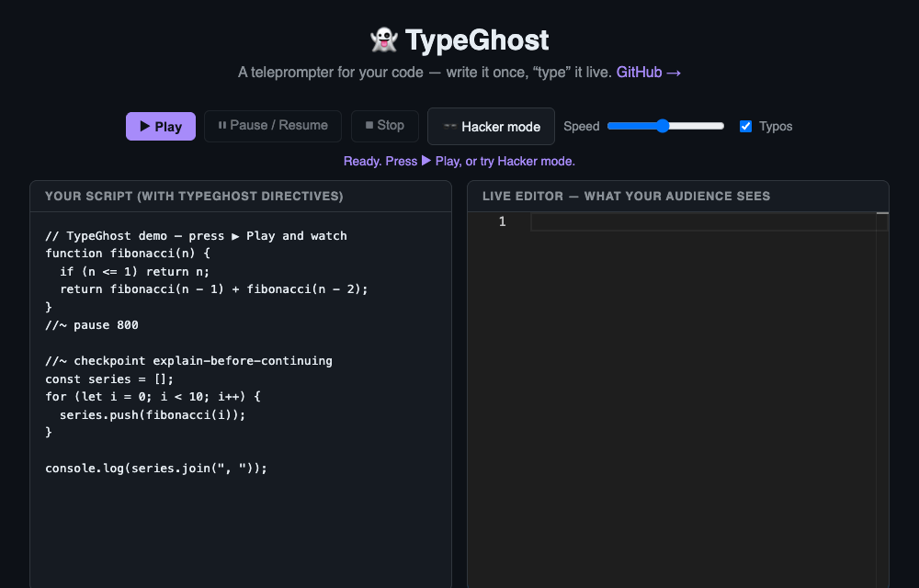Image resolution: width=919 pixels, height=588 pixels.
Task: Click the Play button
Action: pos(161,127)
